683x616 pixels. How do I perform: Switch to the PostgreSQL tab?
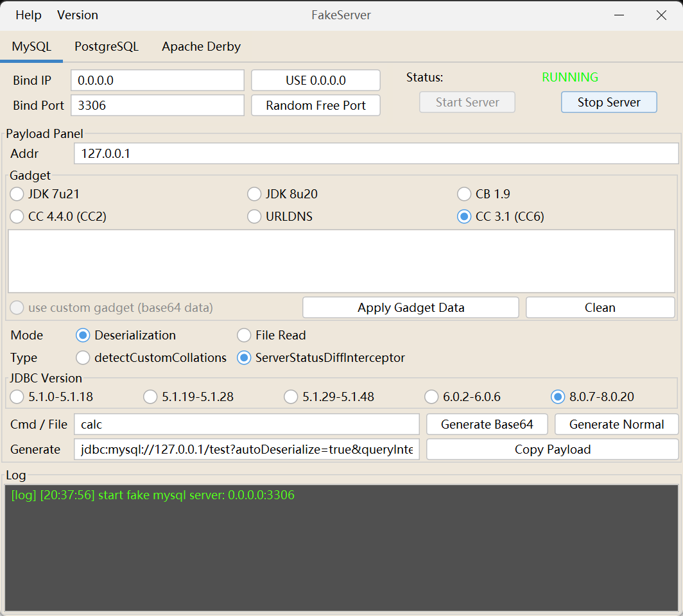(107, 47)
